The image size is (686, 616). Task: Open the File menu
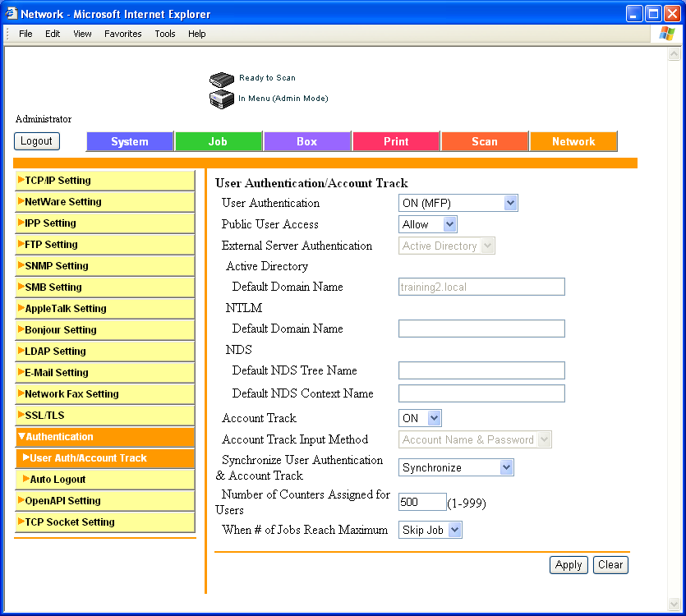(25, 34)
